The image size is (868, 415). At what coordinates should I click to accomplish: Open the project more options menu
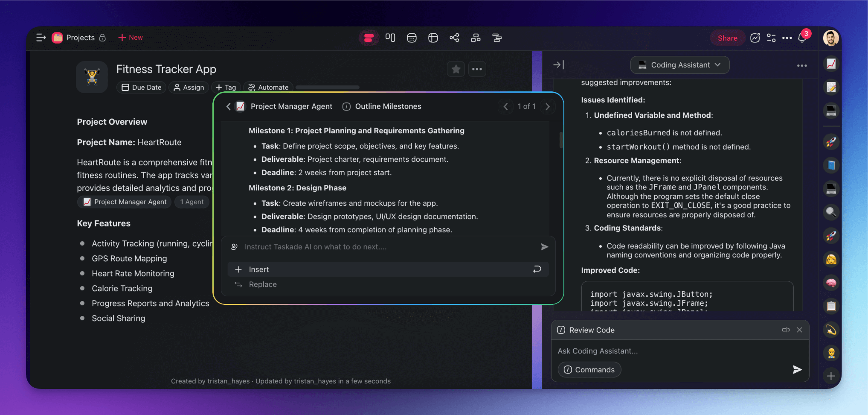tap(477, 69)
